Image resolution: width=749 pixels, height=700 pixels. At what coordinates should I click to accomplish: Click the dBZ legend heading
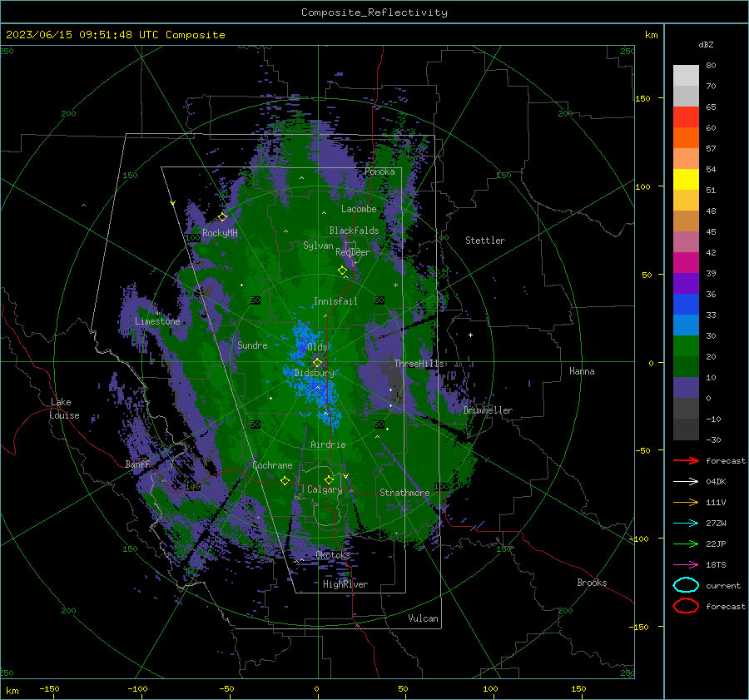pyautogui.click(x=706, y=44)
